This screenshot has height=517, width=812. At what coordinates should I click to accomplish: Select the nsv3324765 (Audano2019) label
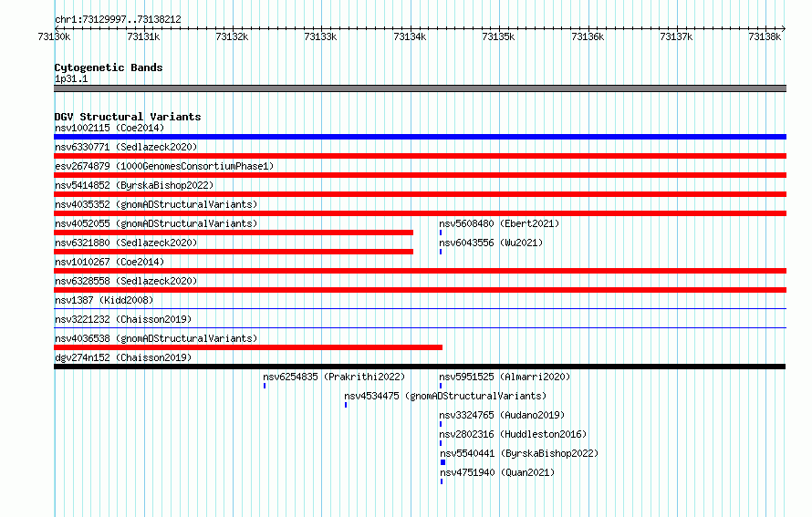tap(502, 415)
